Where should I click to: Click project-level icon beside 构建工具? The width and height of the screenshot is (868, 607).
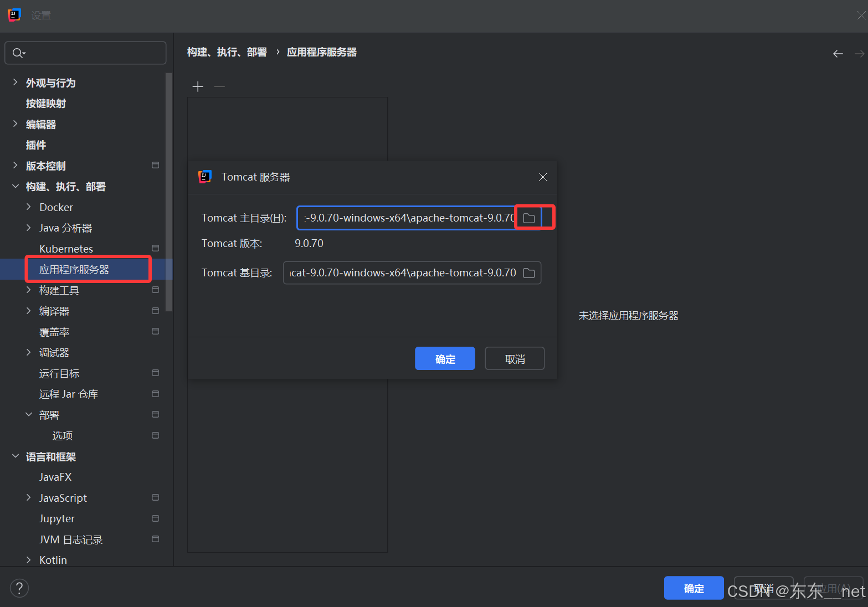tap(156, 290)
